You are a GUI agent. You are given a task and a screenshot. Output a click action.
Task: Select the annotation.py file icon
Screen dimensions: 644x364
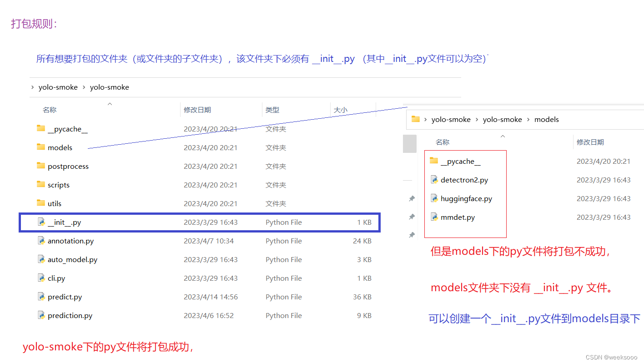coord(41,241)
